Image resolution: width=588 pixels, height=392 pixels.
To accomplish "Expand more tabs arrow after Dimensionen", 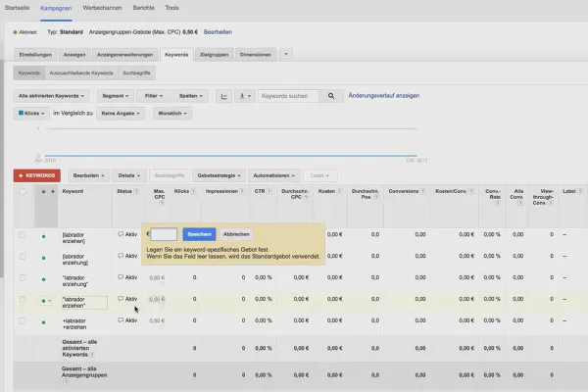I will (286, 55).
